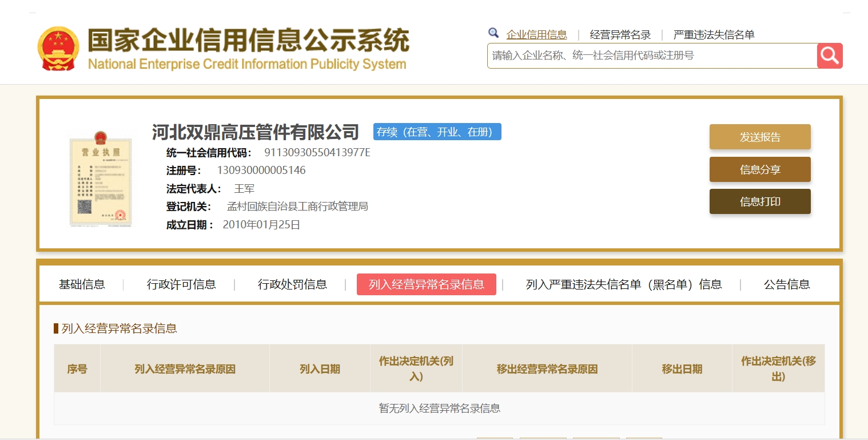Click the empty-table message 暂无列入经营异常名录信息
The height and width of the screenshot is (440, 868).
click(440, 409)
